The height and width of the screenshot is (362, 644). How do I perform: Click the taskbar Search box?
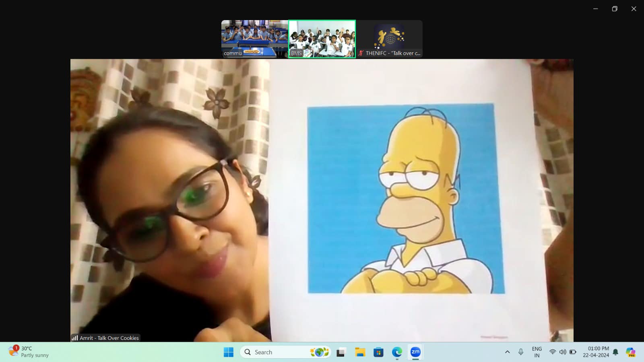[x=285, y=352]
